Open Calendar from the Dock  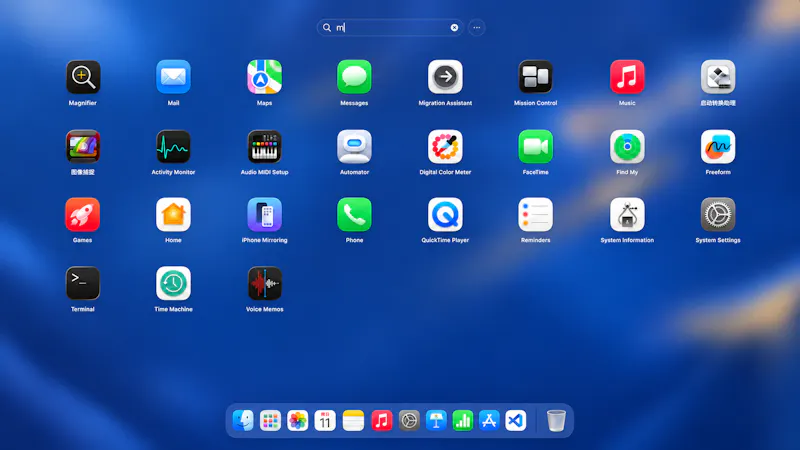point(325,420)
